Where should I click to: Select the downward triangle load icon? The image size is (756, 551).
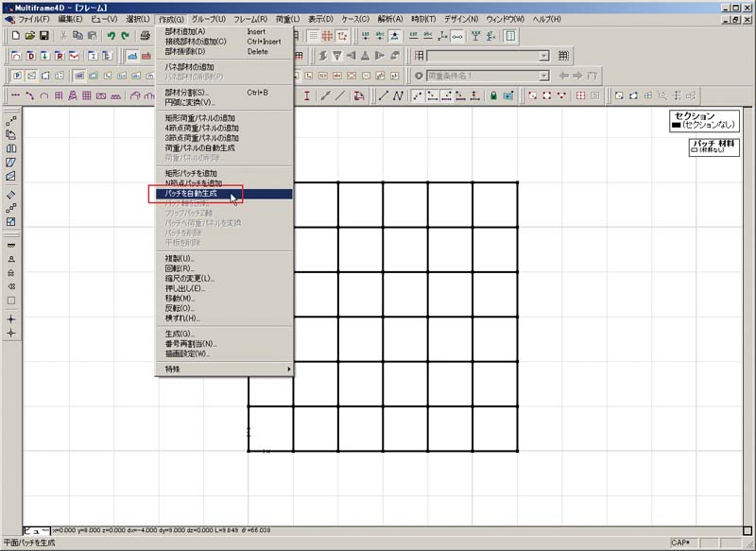[x=337, y=56]
